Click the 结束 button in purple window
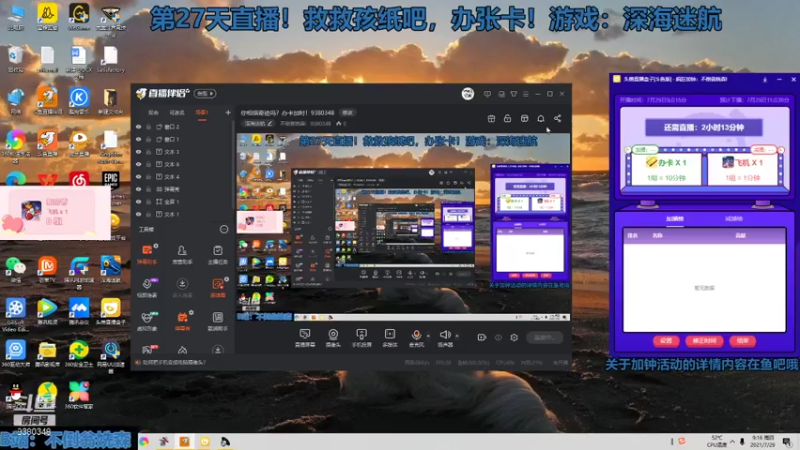The height and width of the screenshot is (450, 800). 742,341
